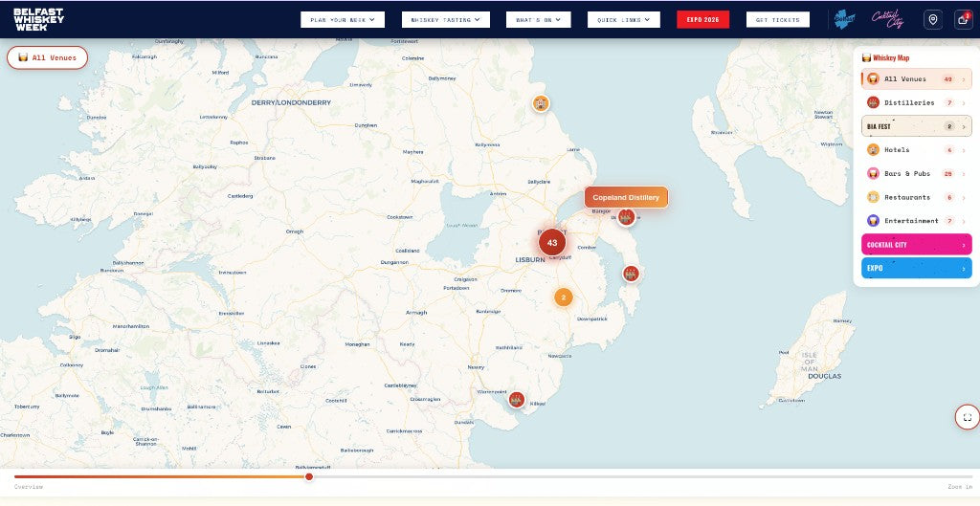The width and height of the screenshot is (980, 506).
Task: Click the Whiskey Map panel title
Action: tap(891, 57)
